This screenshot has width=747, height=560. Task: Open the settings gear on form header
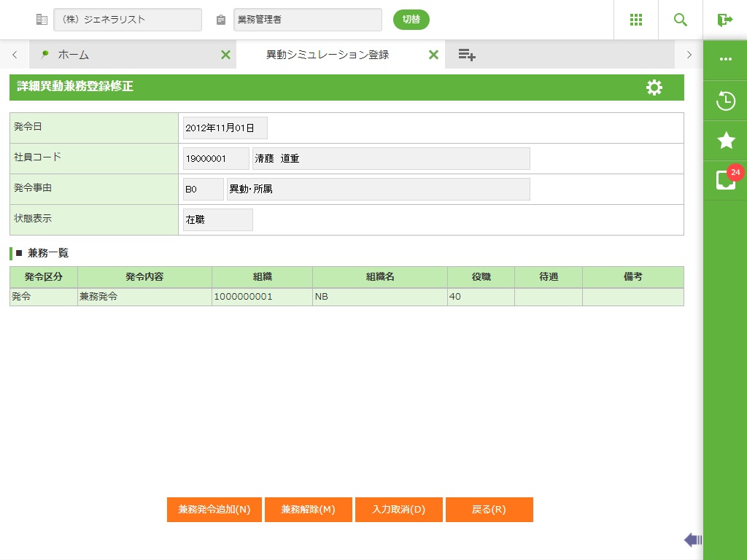click(x=654, y=87)
